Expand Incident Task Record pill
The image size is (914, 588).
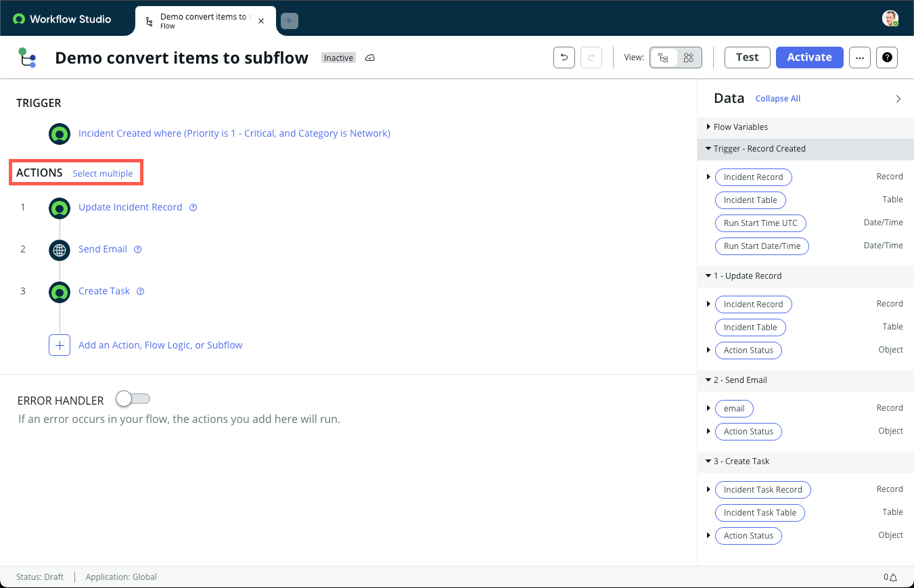708,490
